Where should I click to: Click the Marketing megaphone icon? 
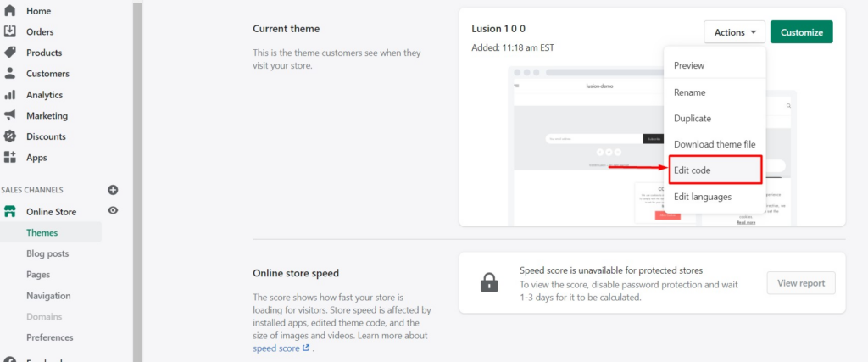tap(9, 115)
